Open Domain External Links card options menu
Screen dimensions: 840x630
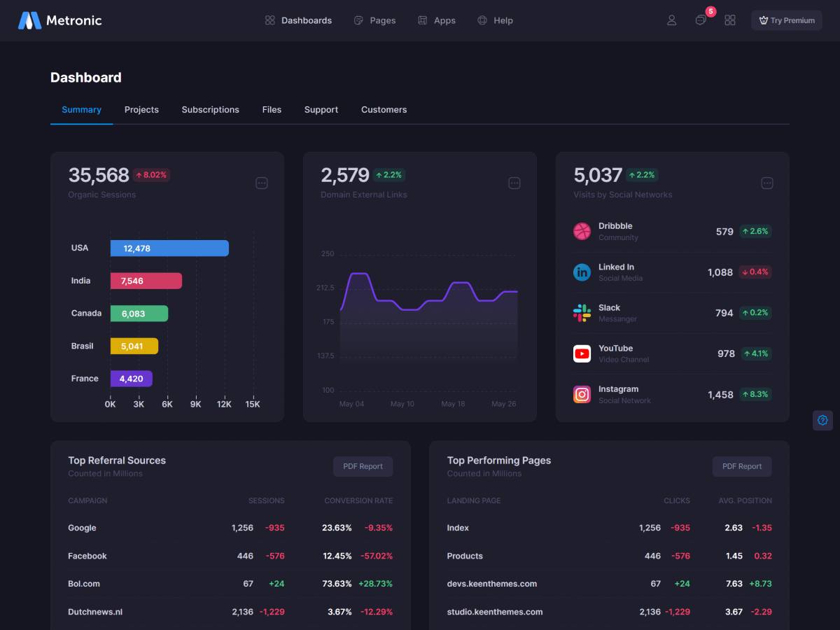coord(514,183)
